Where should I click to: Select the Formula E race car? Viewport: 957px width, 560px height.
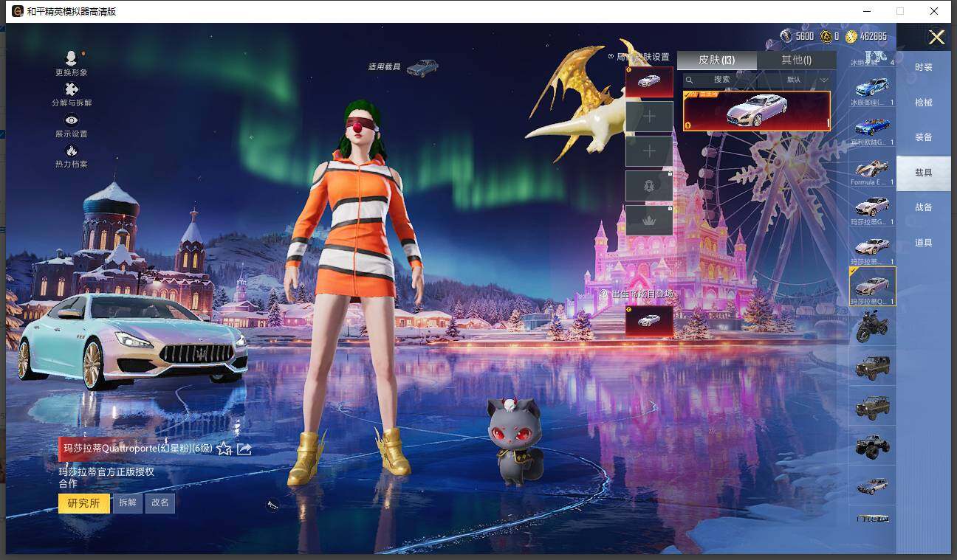pyautogui.click(x=872, y=167)
